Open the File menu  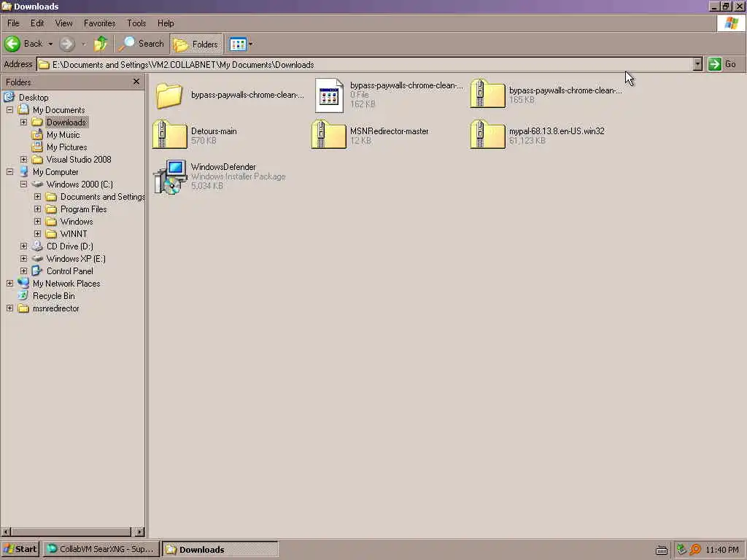13,23
